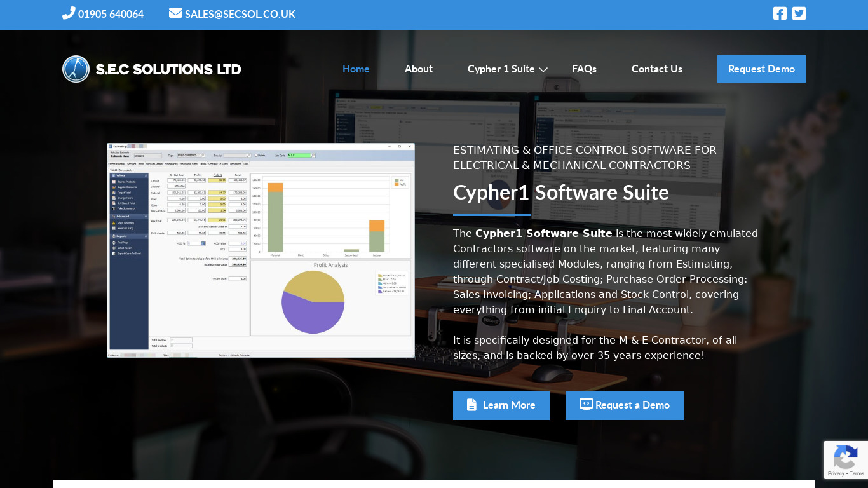Open the Cypher 1 Suite menu
Screen dimensions: 868x488
point(501,69)
